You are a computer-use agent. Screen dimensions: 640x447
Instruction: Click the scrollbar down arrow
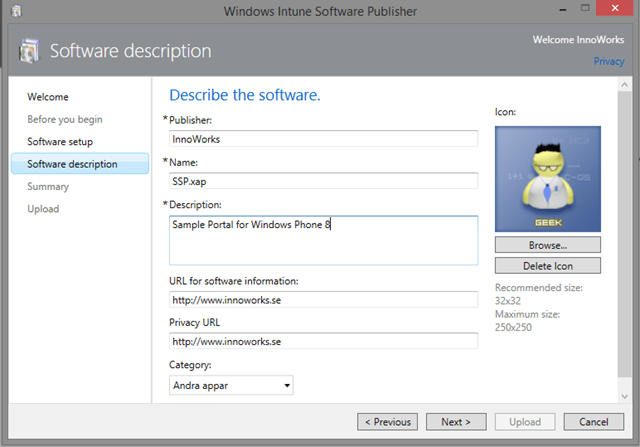[624, 396]
